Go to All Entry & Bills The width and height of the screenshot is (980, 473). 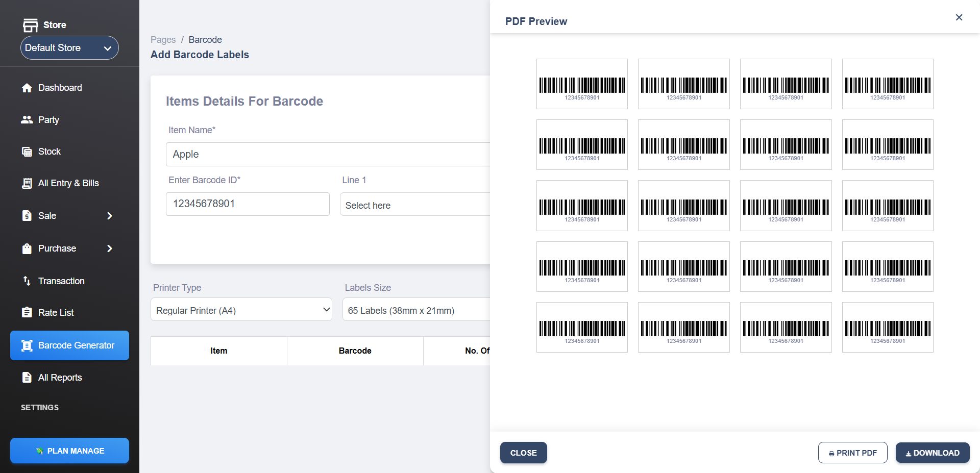pos(68,183)
